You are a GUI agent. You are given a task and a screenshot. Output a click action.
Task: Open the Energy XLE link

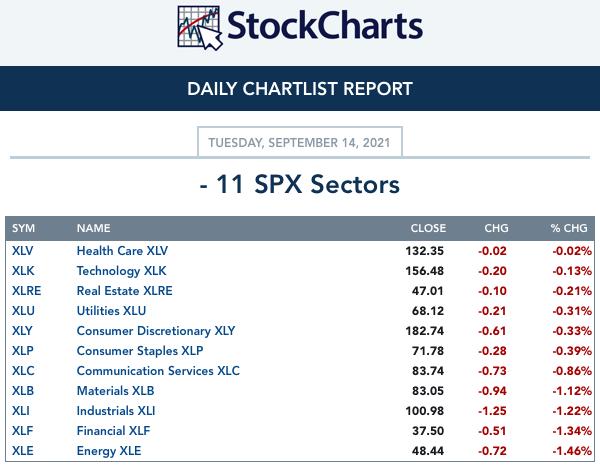pyautogui.click(x=109, y=451)
